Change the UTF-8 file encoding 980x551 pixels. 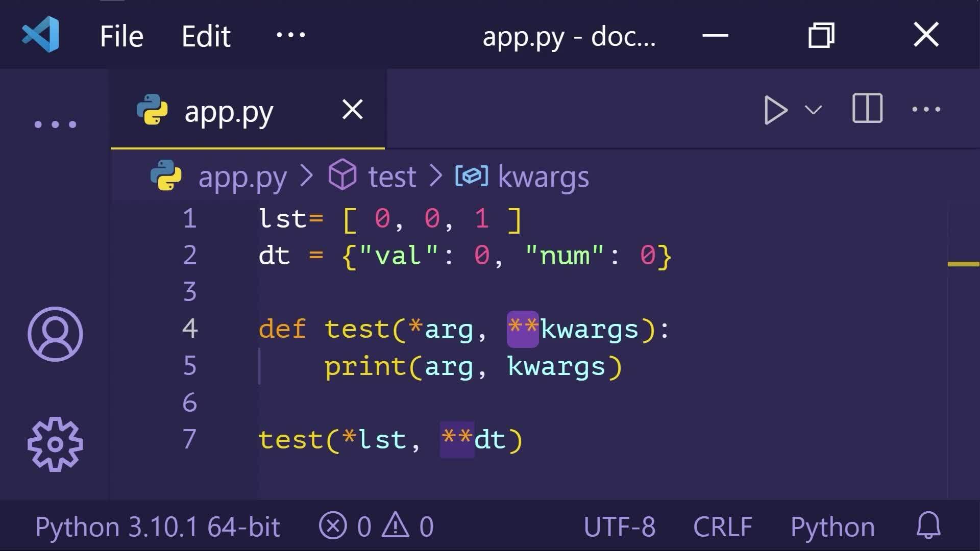tap(619, 527)
